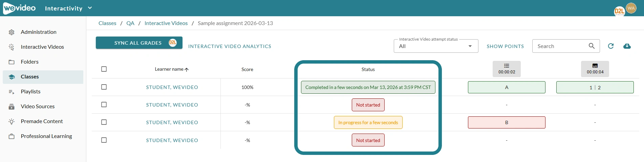Click the Completed status badge
The height and width of the screenshot is (162, 644).
(x=368, y=87)
